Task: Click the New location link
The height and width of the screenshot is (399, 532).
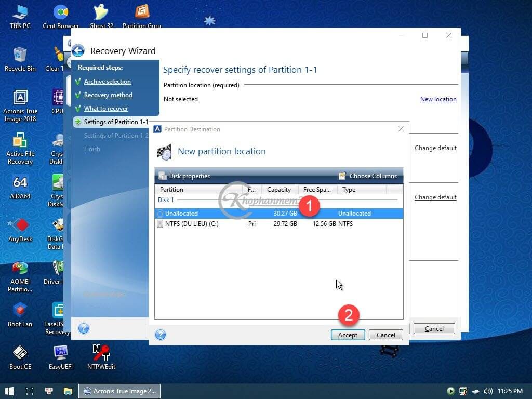Action: 438,99
